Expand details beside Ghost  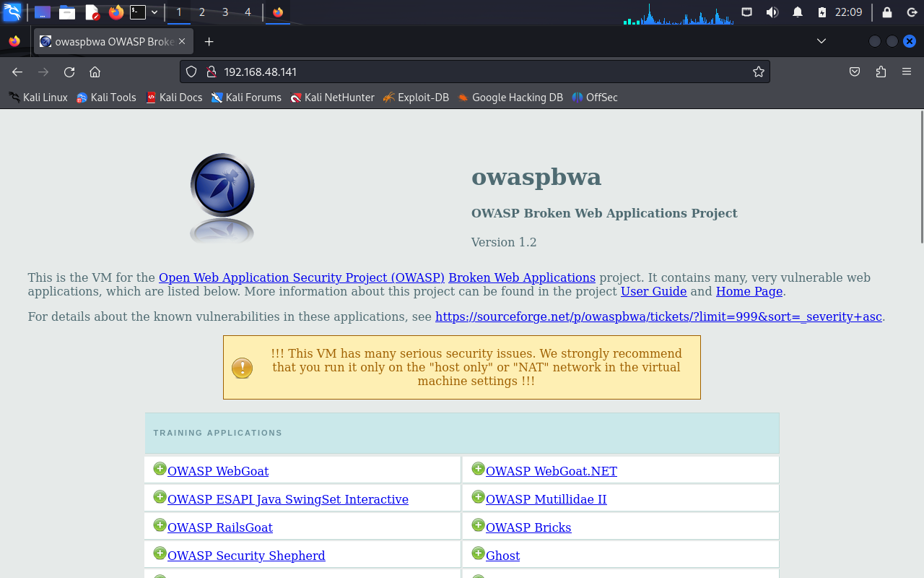[478, 553]
